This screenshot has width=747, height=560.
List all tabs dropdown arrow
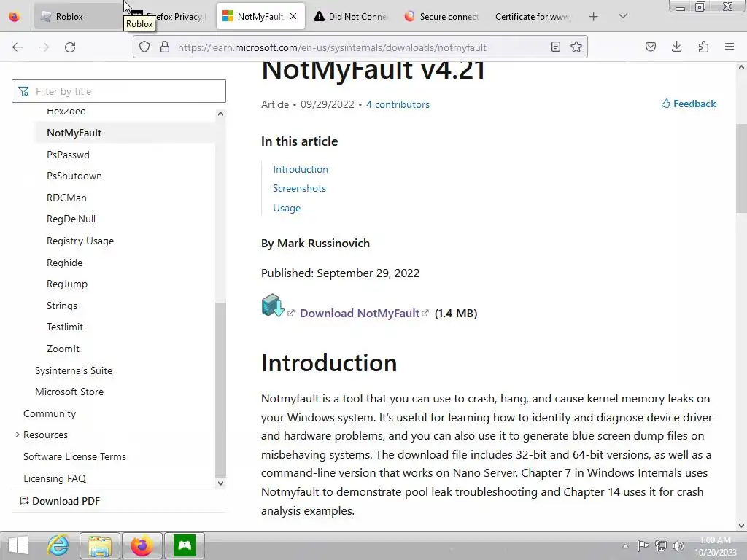click(x=623, y=16)
